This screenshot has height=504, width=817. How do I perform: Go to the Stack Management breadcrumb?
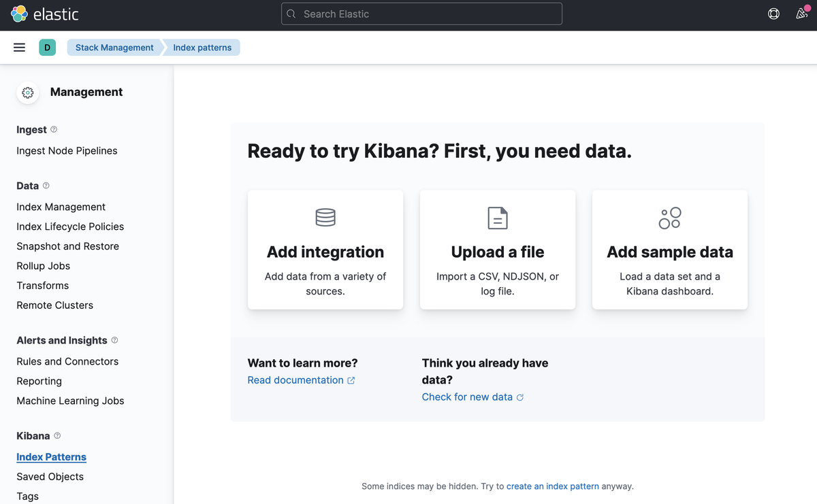coord(114,48)
